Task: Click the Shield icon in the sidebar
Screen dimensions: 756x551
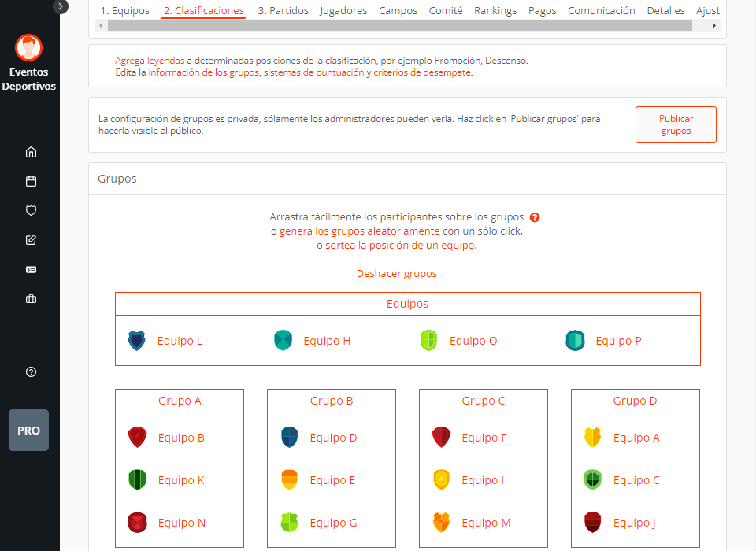Action: click(x=31, y=210)
